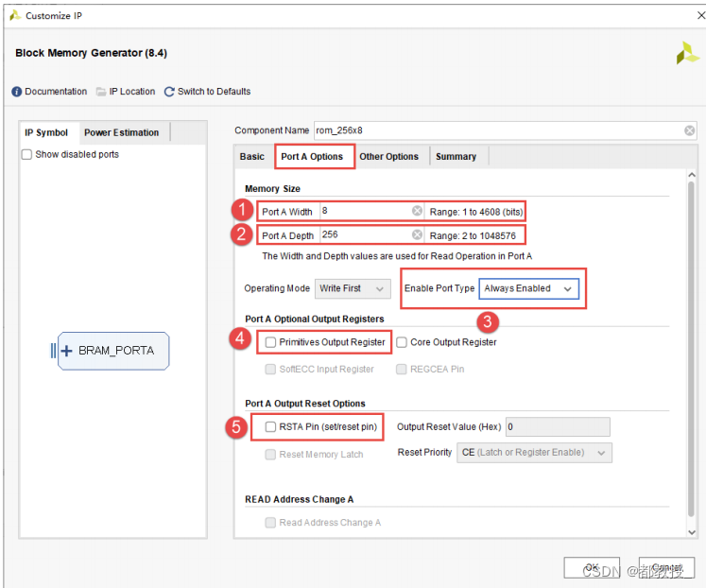706x588 pixels.
Task: Click 'Port A Output Reset Options' heading
Action: [x=305, y=404]
